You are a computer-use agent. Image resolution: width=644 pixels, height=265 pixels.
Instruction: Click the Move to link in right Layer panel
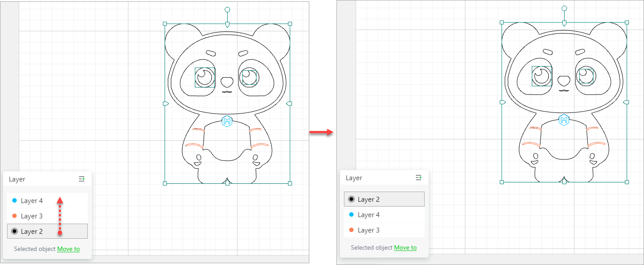(x=405, y=247)
